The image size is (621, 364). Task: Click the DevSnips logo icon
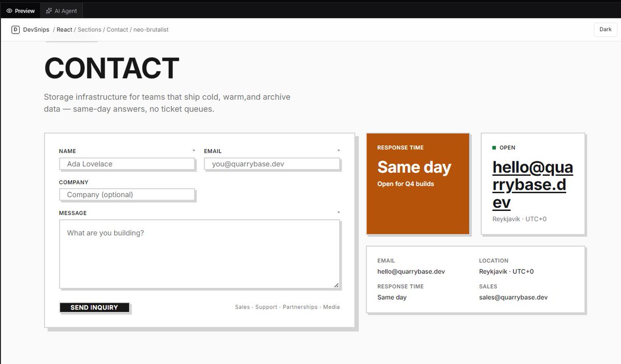tap(16, 29)
